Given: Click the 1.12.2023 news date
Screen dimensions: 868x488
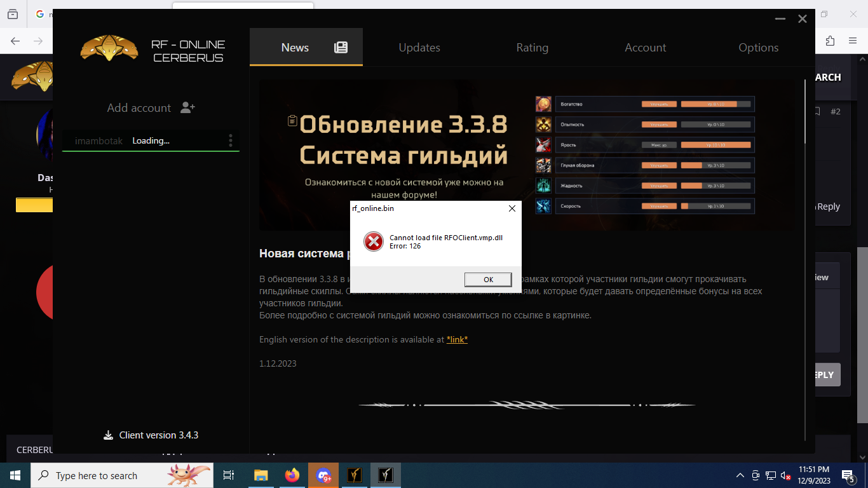Looking at the screenshot, I should click(x=278, y=363).
